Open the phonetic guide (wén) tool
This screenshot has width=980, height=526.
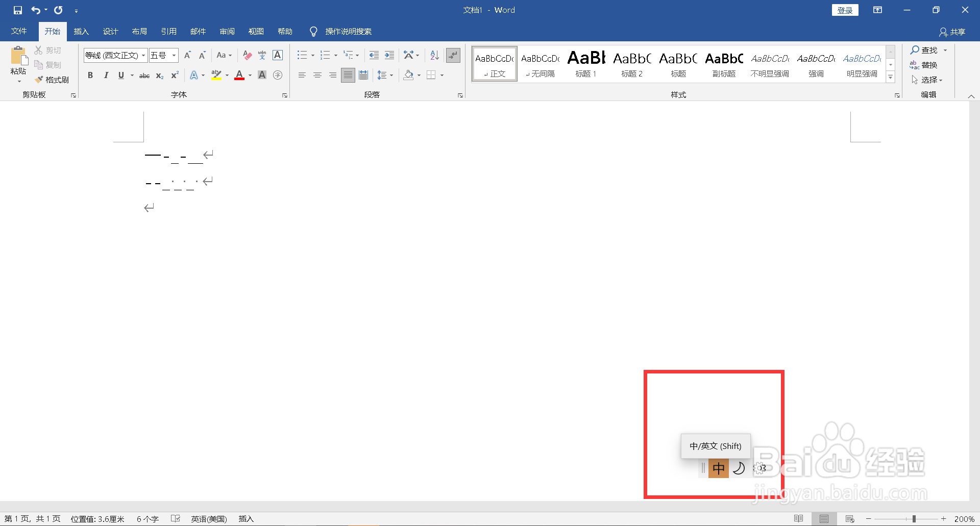262,55
